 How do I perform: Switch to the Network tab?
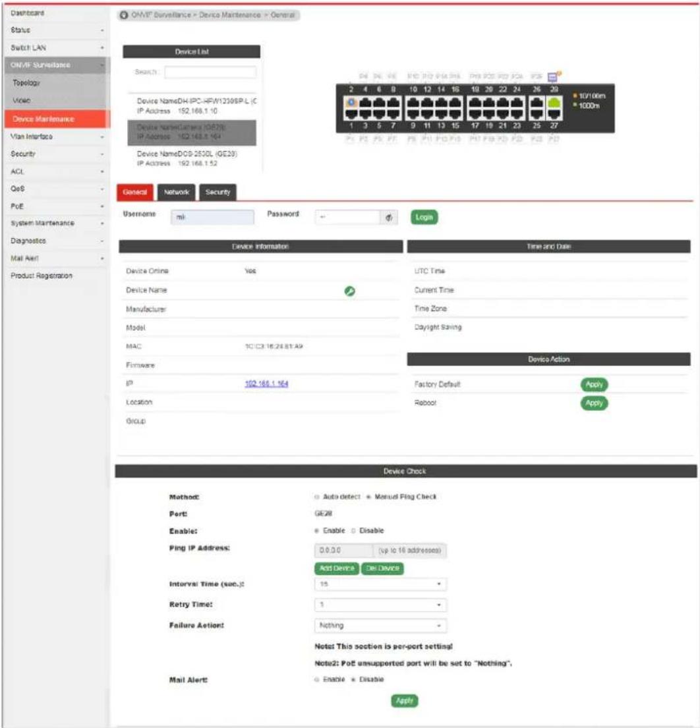click(x=177, y=192)
